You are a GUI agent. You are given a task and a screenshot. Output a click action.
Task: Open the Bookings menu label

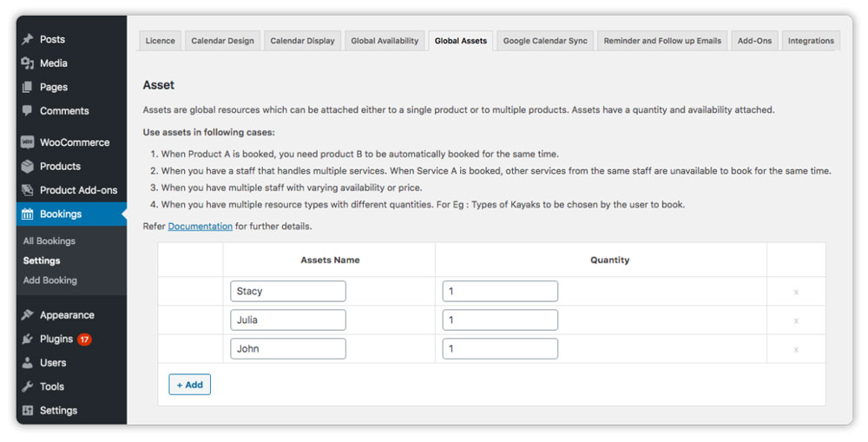tap(61, 214)
